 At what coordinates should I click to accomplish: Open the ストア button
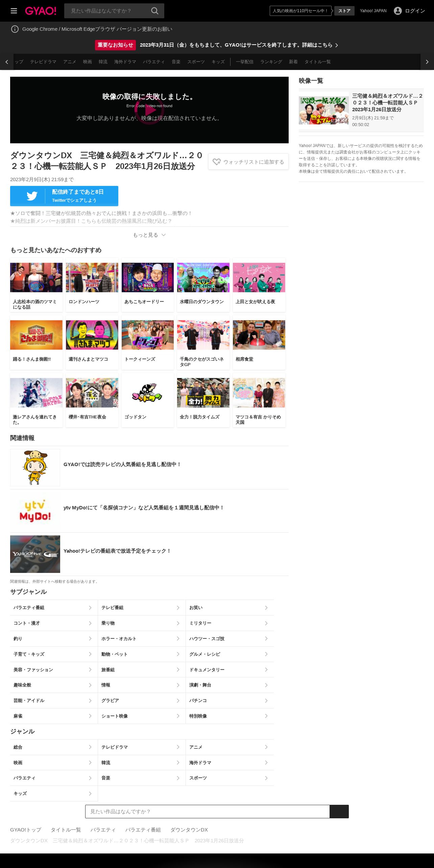pyautogui.click(x=344, y=11)
